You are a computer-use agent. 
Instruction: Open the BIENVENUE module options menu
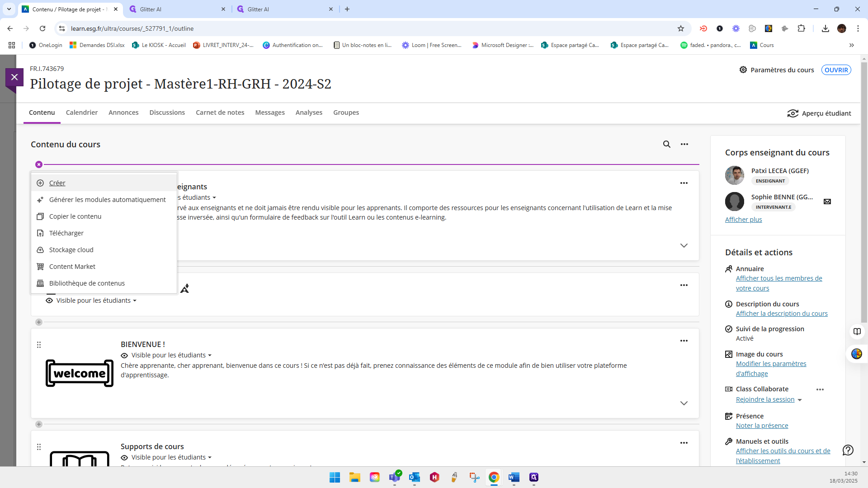(684, 341)
